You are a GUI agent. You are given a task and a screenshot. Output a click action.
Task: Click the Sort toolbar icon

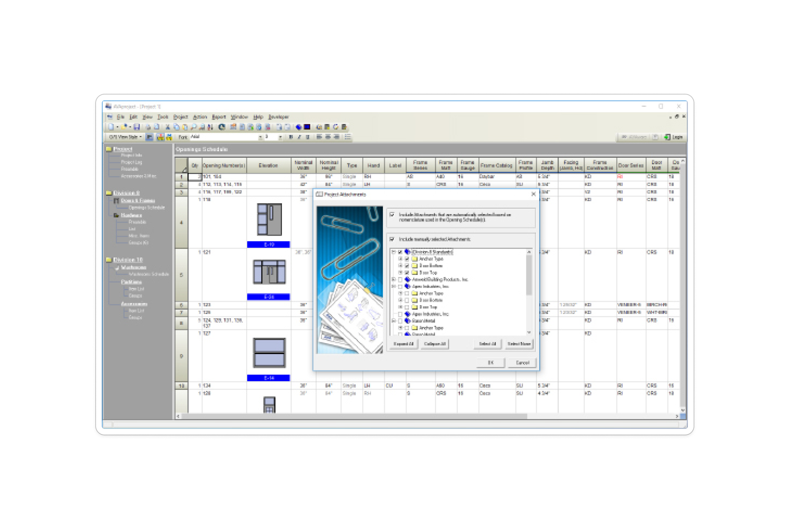(210, 127)
